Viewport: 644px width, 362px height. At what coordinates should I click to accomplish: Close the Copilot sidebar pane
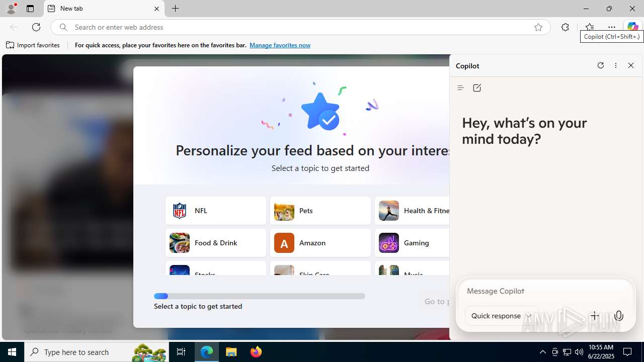click(631, 65)
